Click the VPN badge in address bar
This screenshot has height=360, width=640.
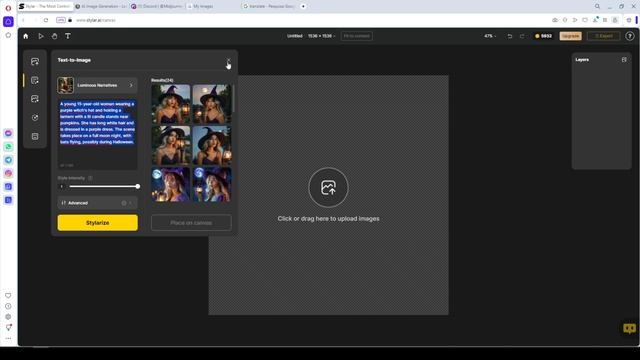[x=61, y=20]
